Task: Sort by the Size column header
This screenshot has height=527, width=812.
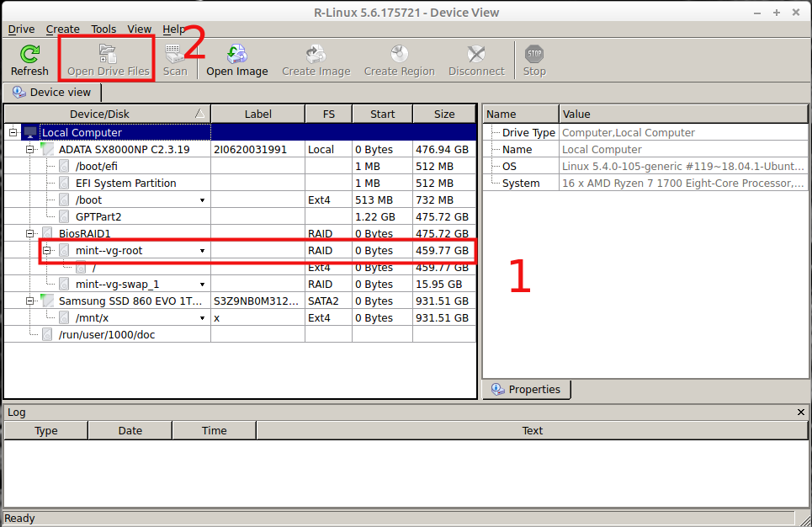Action: (444, 114)
